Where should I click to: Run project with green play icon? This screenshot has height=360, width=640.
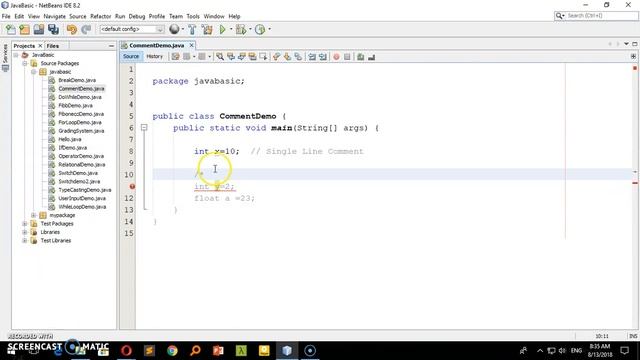(222, 29)
